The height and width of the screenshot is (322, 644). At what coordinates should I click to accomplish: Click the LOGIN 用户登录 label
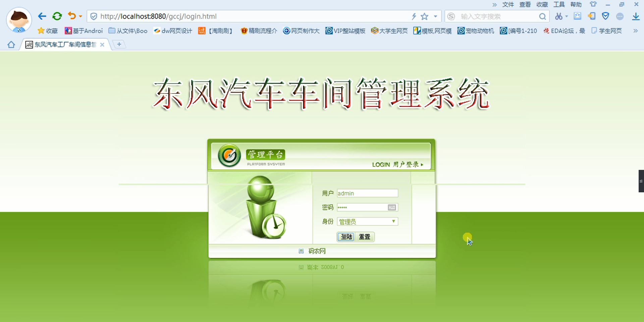(398, 165)
